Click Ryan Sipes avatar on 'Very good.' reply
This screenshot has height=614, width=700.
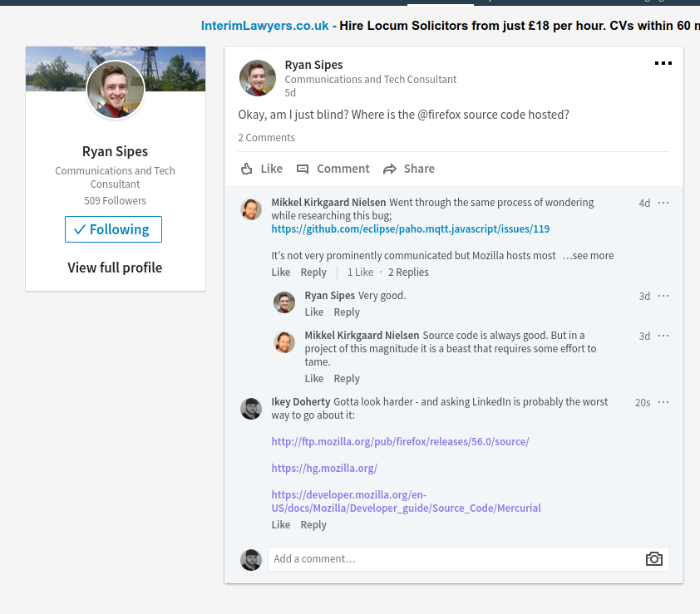point(284,302)
